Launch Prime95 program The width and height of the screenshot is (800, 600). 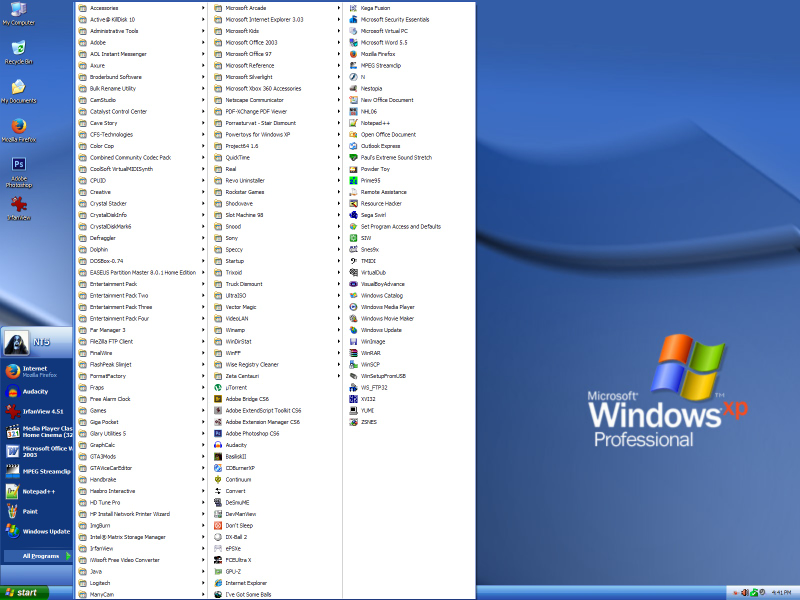coord(370,181)
